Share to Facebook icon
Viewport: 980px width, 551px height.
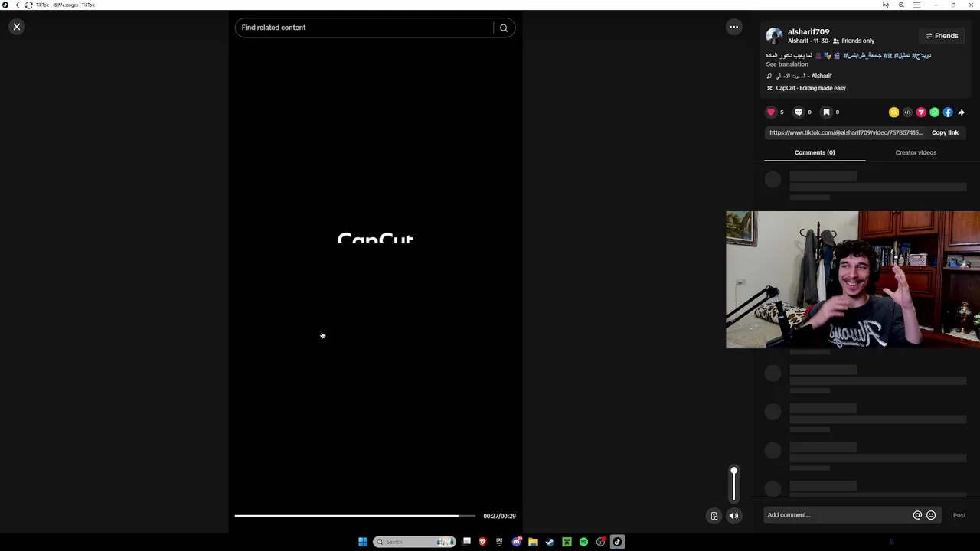tap(948, 112)
